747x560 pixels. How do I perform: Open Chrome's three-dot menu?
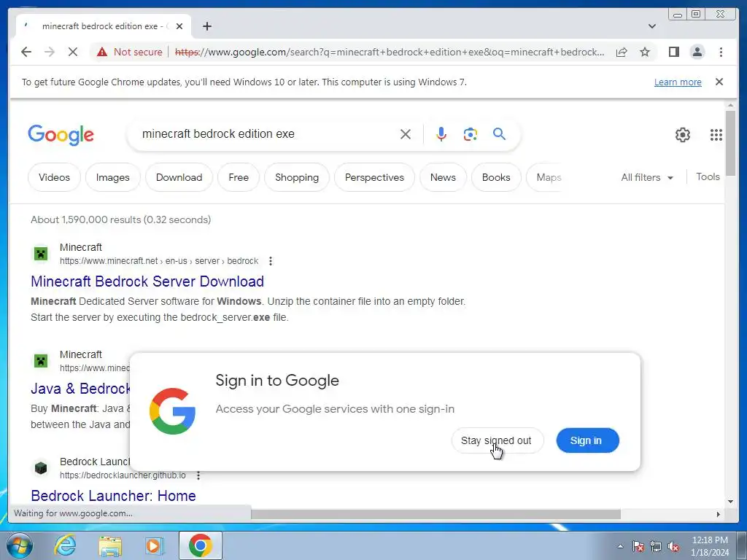(x=721, y=52)
